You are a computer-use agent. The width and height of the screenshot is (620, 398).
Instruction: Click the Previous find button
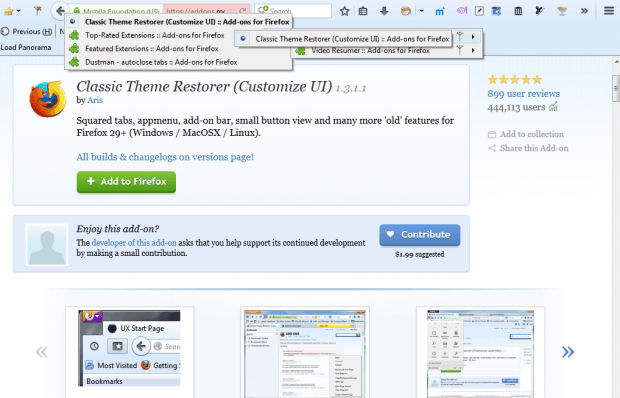click(27, 32)
